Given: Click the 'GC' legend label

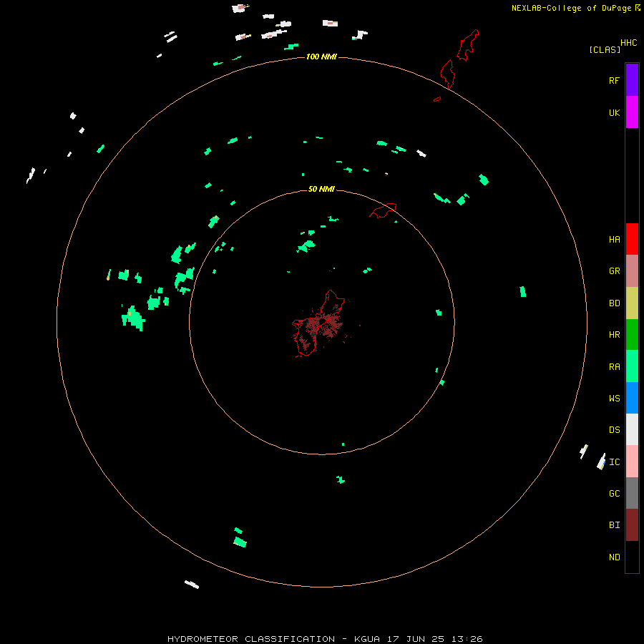Looking at the screenshot, I should [x=614, y=493].
